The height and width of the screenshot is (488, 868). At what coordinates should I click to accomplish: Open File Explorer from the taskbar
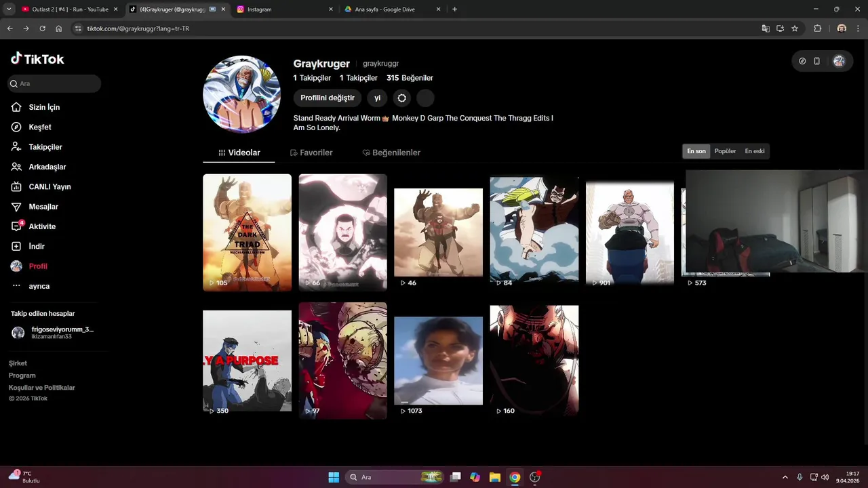tap(495, 477)
